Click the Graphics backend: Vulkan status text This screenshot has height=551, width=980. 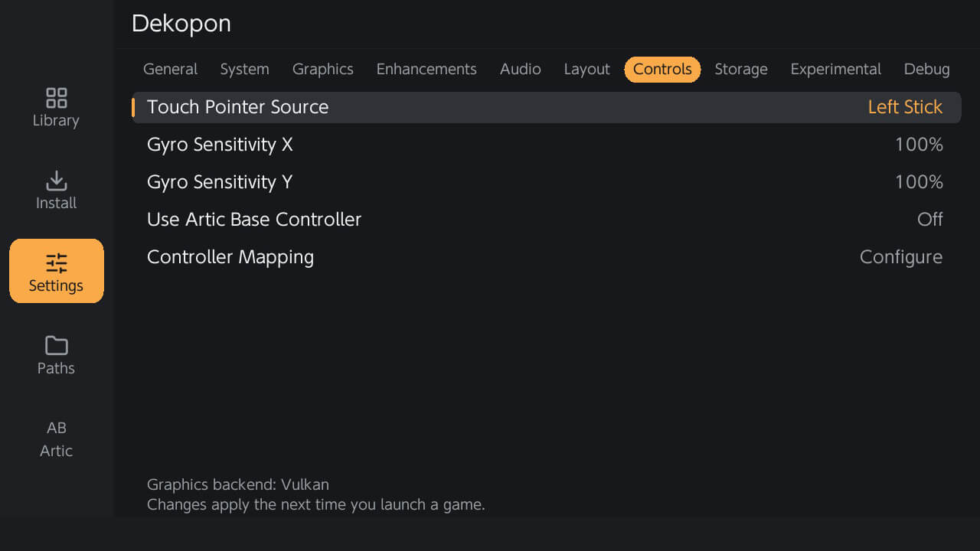point(238,484)
